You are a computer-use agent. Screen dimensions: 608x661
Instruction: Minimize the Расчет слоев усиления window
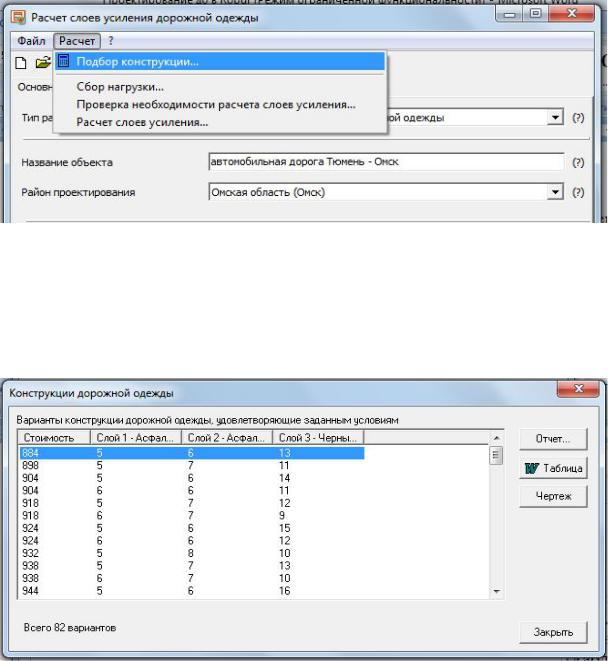[x=510, y=14]
